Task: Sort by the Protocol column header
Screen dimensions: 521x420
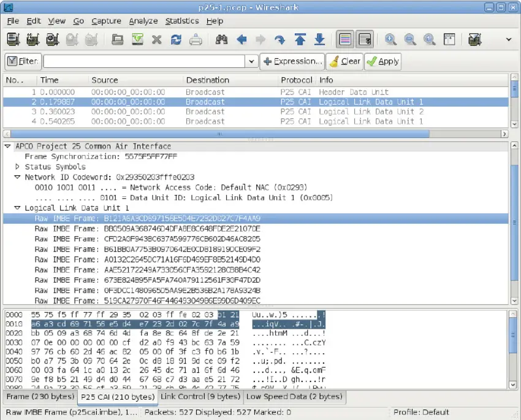Action: click(297, 80)
